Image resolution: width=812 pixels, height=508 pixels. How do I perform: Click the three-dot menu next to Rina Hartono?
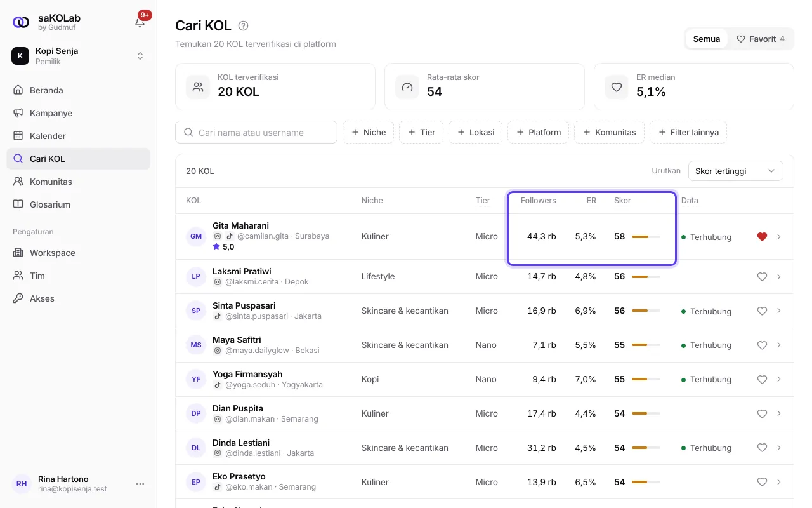coord(140,484)
